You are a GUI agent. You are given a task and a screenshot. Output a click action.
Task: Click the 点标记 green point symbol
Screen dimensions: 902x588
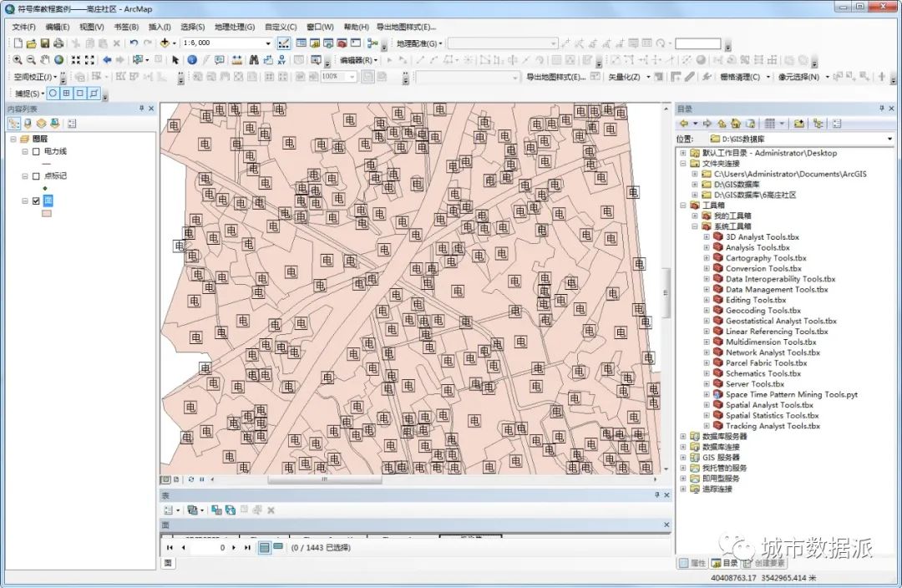coord(45,188)
